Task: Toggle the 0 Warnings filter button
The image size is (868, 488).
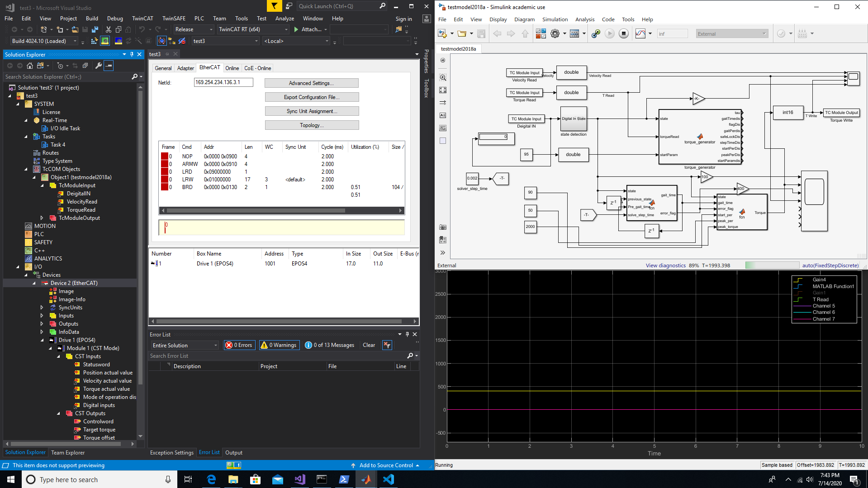Action: [279, 345]
